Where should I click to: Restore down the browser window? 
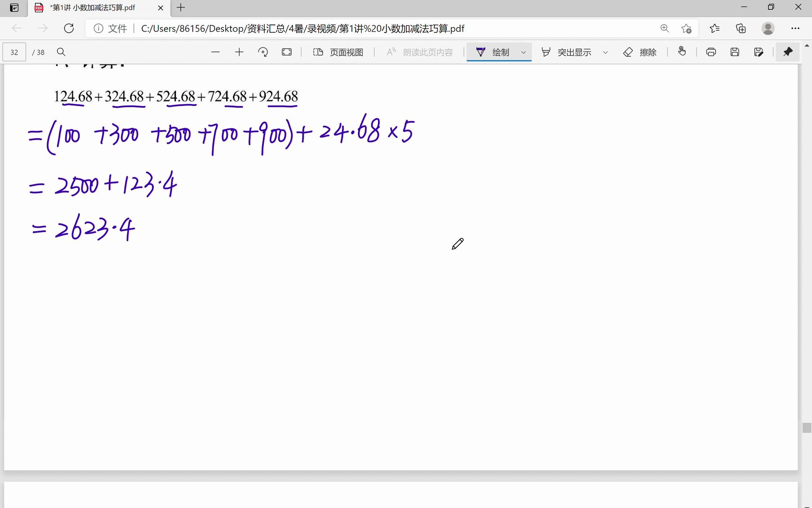pos(771,7)
